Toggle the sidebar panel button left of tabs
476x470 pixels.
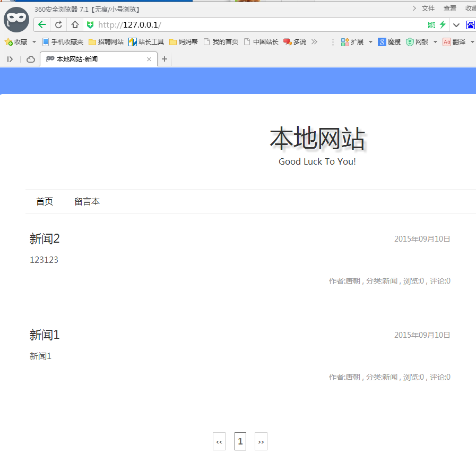[x=10, y=59]
